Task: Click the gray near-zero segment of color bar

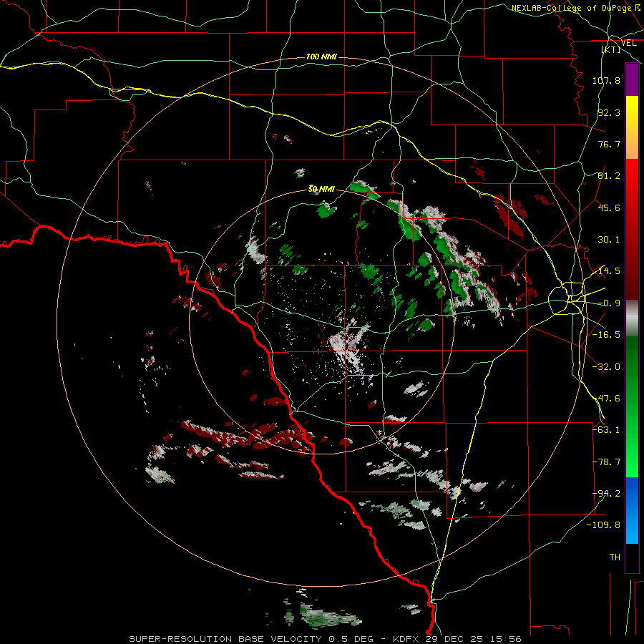Action: click(x=632, y=318)
